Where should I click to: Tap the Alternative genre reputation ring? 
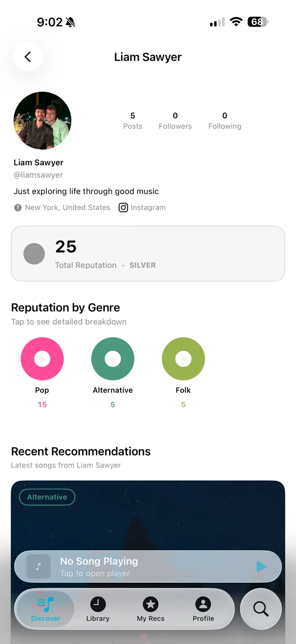112,359
